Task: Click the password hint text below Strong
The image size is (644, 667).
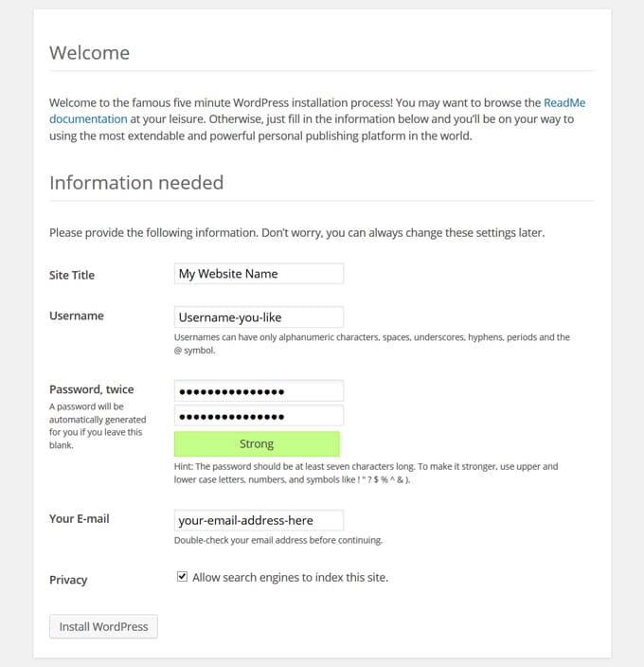Action: pos(366,473)
